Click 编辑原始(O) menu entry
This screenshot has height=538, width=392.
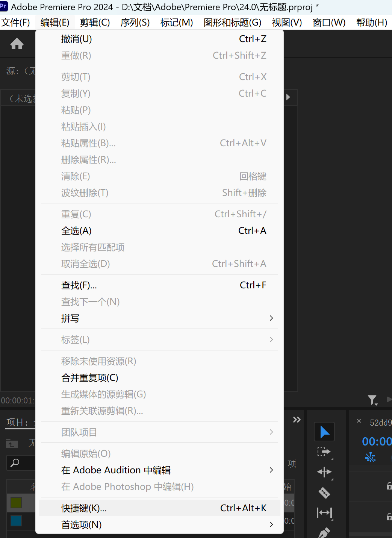[x=159, y=454]
